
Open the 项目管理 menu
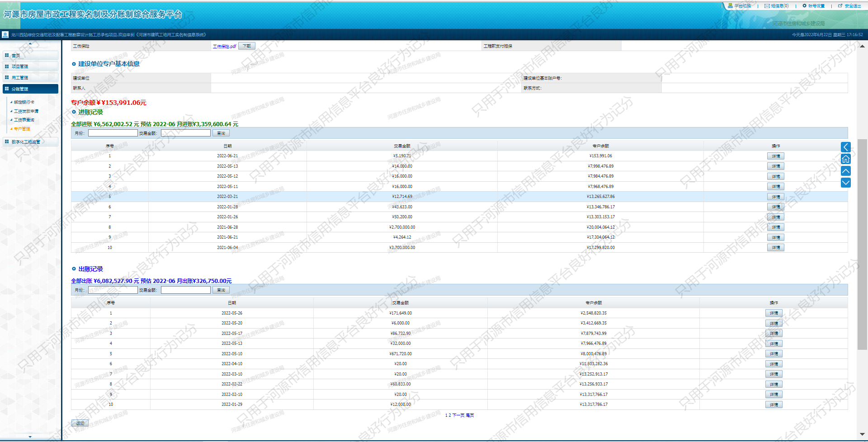coord(30,66)
